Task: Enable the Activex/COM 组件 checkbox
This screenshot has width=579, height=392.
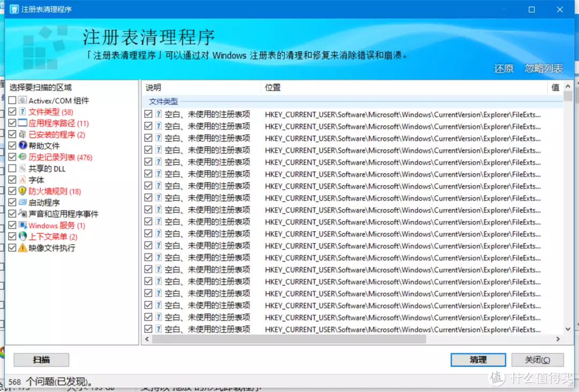Action: [x=12, y=100]
